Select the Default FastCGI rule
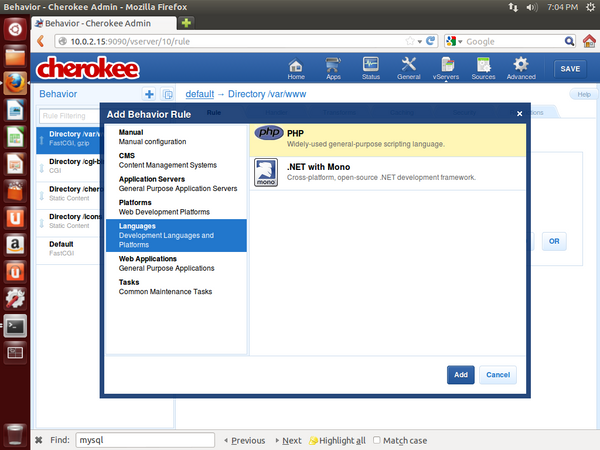This screenshot has width=600, height=450. [68, 249]
